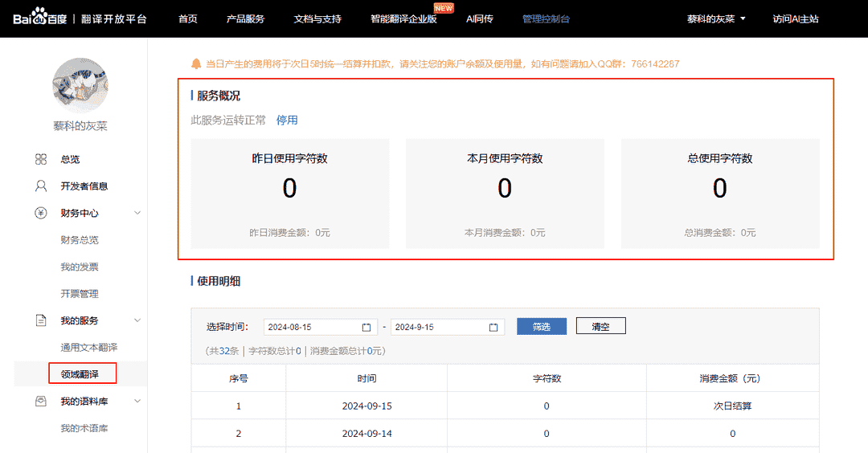Click the 次日结算 cell

coord(732,406)
